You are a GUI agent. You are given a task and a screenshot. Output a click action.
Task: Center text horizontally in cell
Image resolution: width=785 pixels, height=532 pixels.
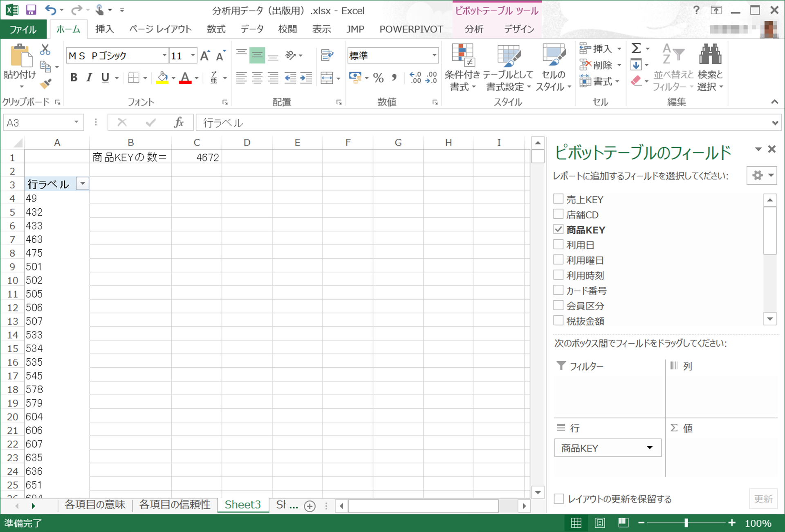pos(257,78)
